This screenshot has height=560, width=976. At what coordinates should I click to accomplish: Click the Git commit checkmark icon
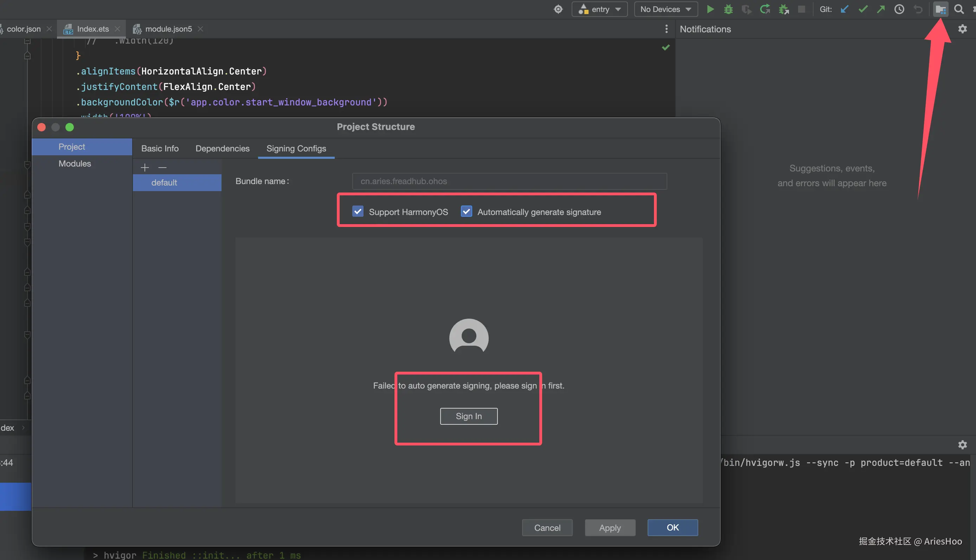(863, 9)
